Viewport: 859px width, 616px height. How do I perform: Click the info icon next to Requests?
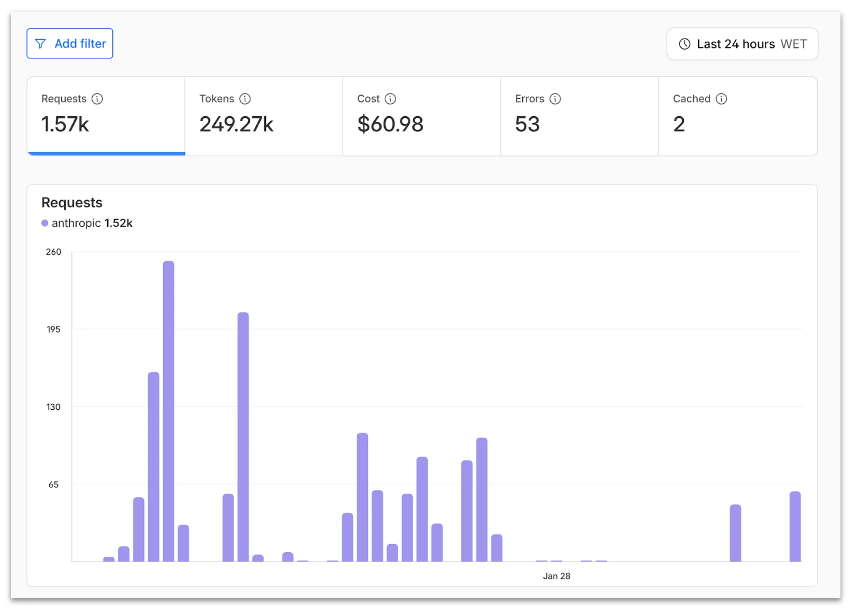coord(97,99)
